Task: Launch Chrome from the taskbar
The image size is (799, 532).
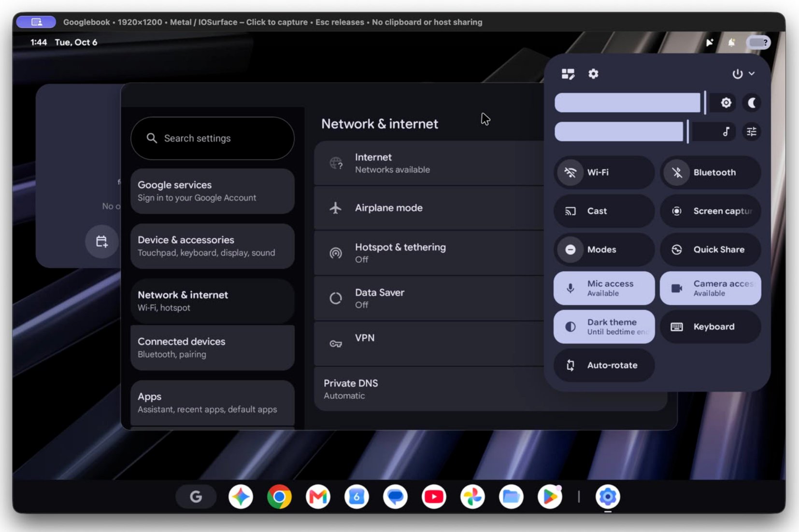Action: click(279, 497)
